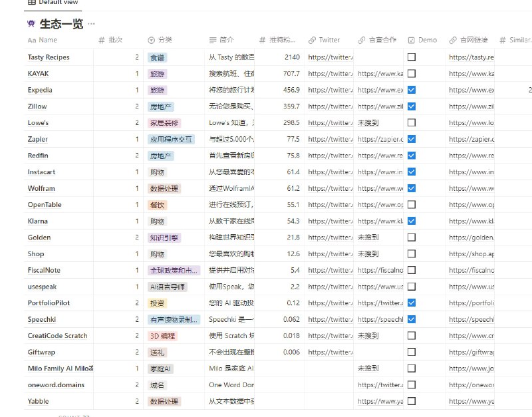532x417 pixels.
Task: Open the three-dot menu next to 生态一览
Action: tap(91, 24)
